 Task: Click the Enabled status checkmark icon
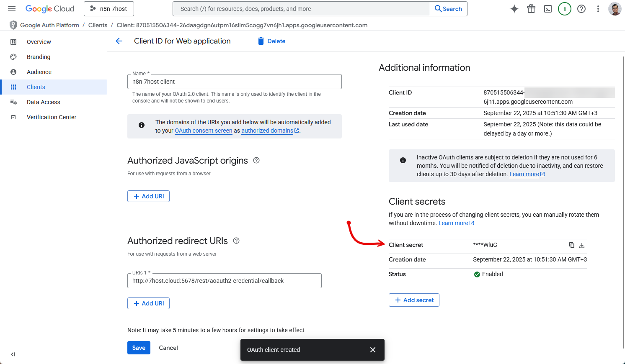coord(477,274)
